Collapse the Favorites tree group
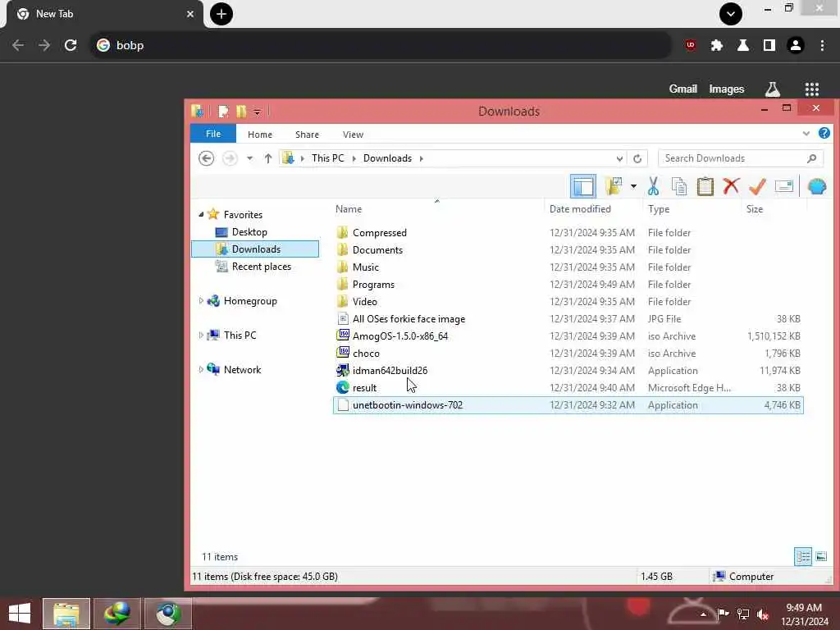 coord(201,214)
